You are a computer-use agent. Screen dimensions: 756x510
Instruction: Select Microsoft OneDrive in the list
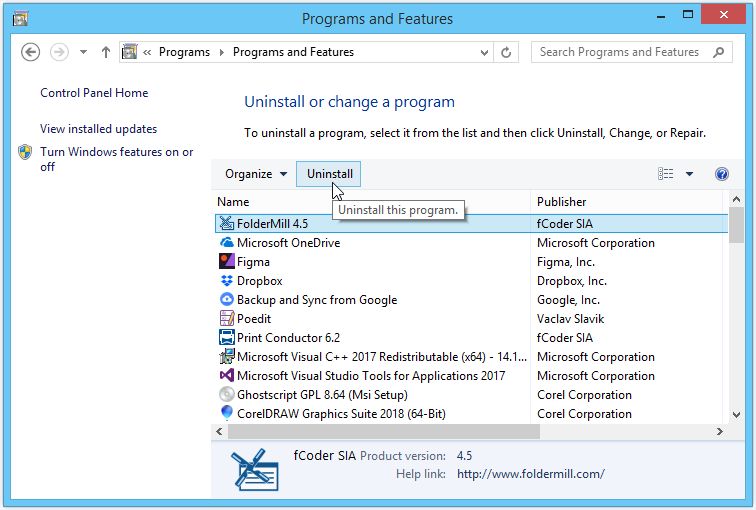(x=288, y=243)
